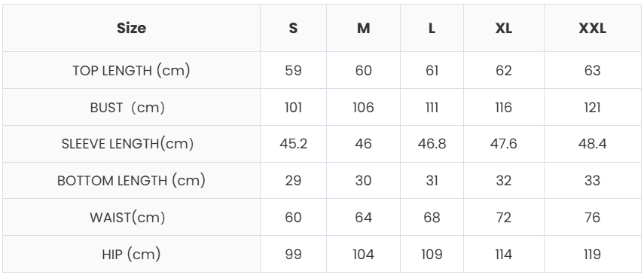Click the top length value 60 for M

coord(364,71)
